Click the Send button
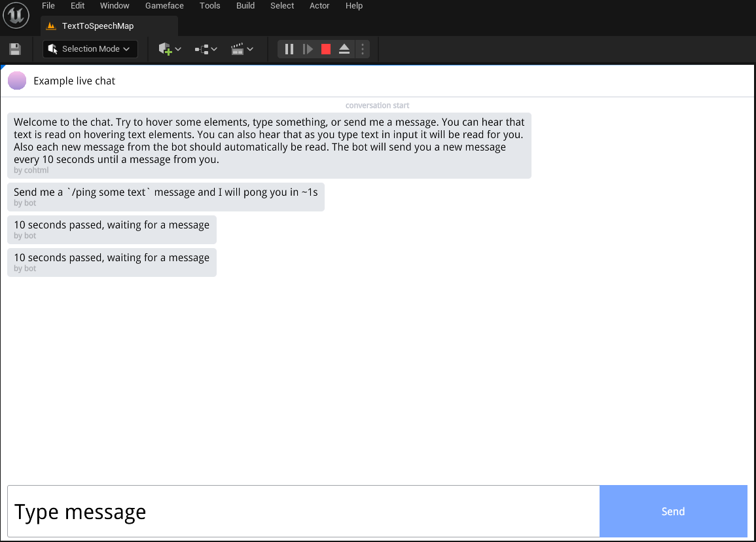 (x=673, y=511)
